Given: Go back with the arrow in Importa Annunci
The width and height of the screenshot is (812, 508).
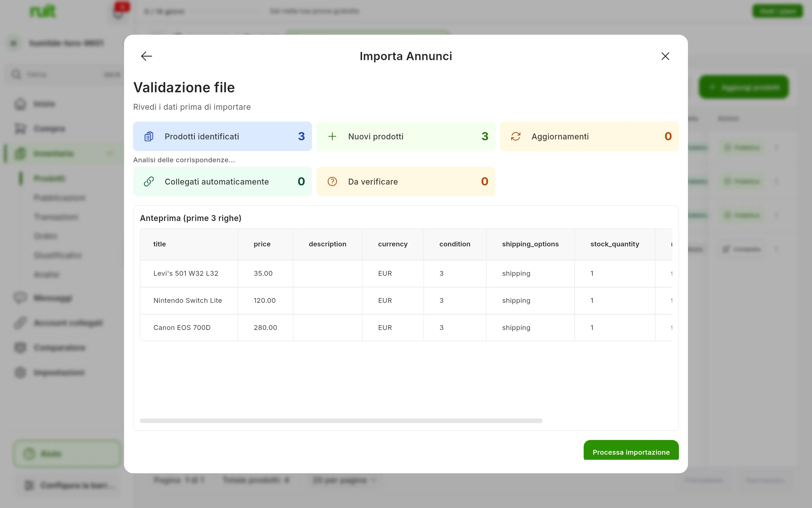Looking at the screenshot, I should [146, 56].
